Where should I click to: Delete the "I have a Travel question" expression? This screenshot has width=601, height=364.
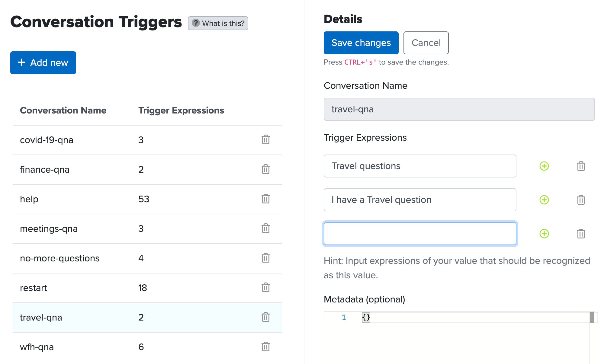581,200
